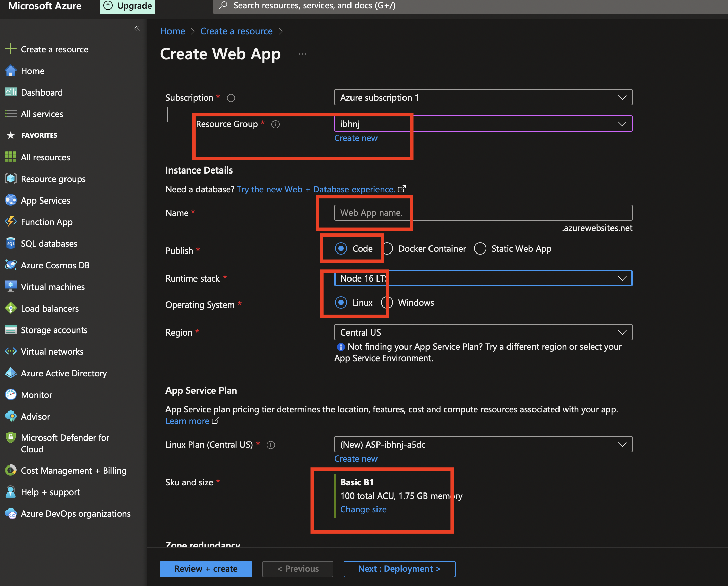This screenshot has width=728, height=586.
Task: Click the App Services globe icon
Action: [11, 200]
